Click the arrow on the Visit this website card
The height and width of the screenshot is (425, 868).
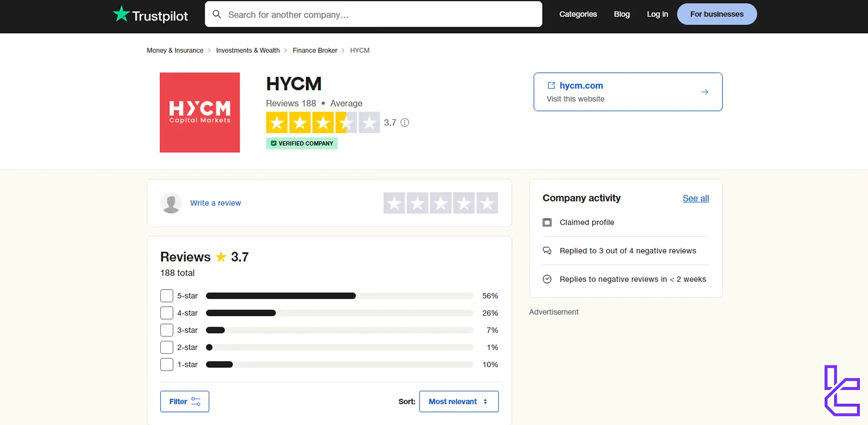[705, 92]
